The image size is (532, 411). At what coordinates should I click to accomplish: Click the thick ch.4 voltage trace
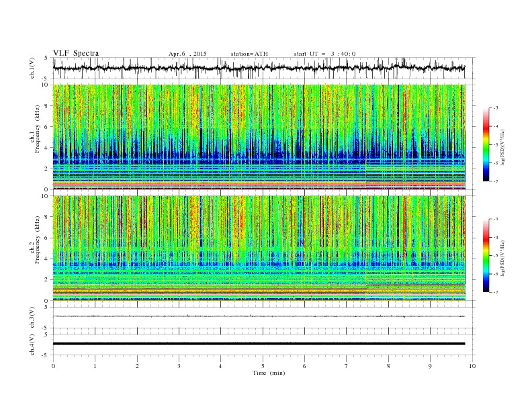coord(259,344)
